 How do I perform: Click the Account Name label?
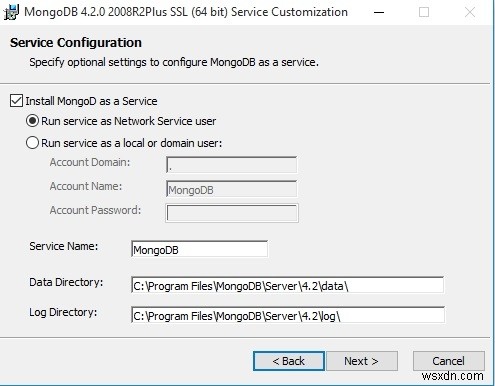[x=86, y=186]
